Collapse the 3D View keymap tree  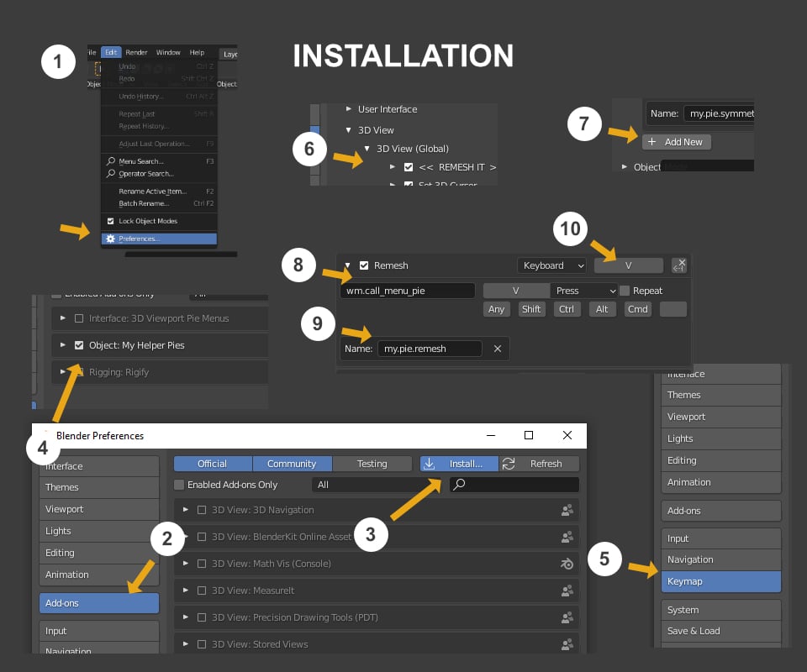348,130
